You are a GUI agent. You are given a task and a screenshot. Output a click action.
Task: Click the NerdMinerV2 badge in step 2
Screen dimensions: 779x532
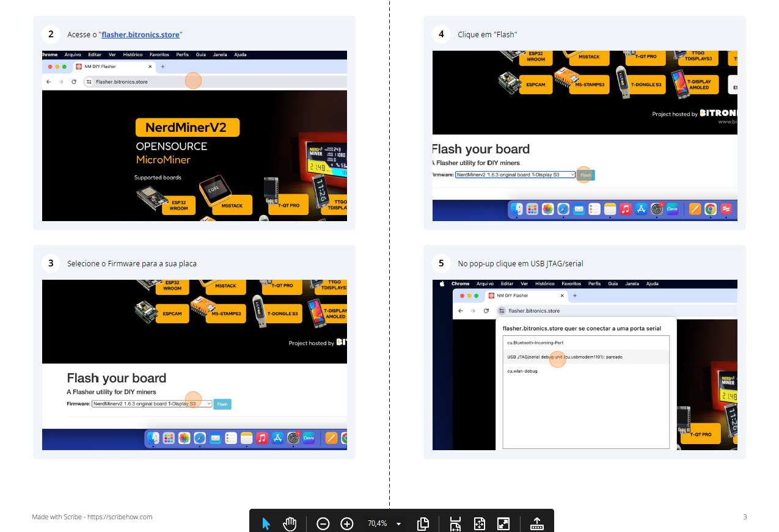pyautogui.click(x=188, y=128)
